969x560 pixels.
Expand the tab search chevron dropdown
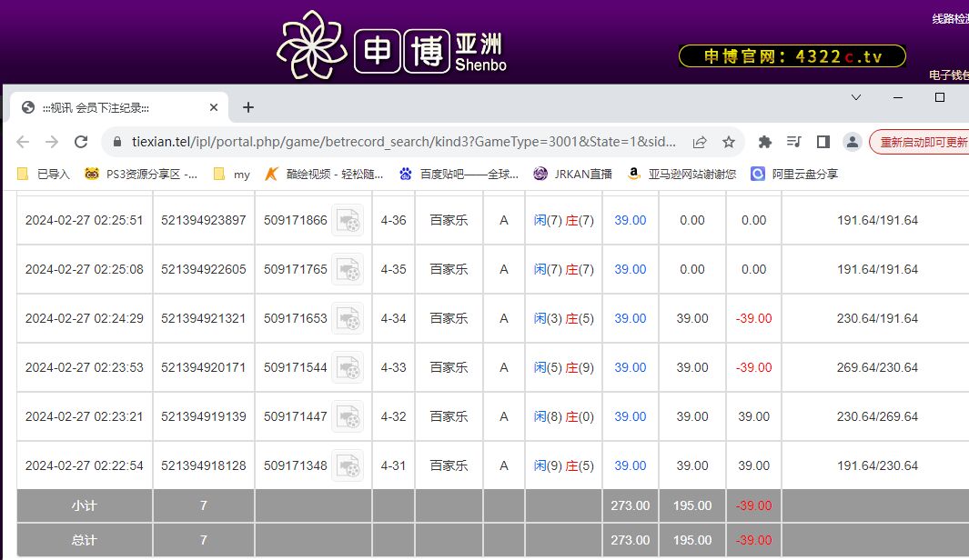[856, 97]
